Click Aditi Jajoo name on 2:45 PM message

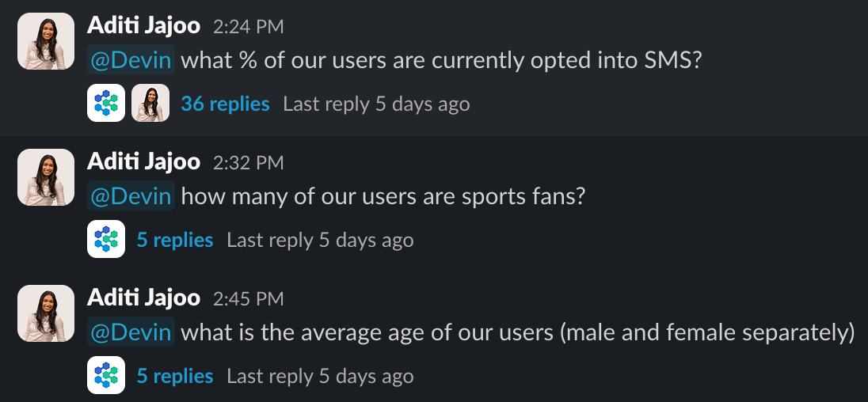(144, 298)
